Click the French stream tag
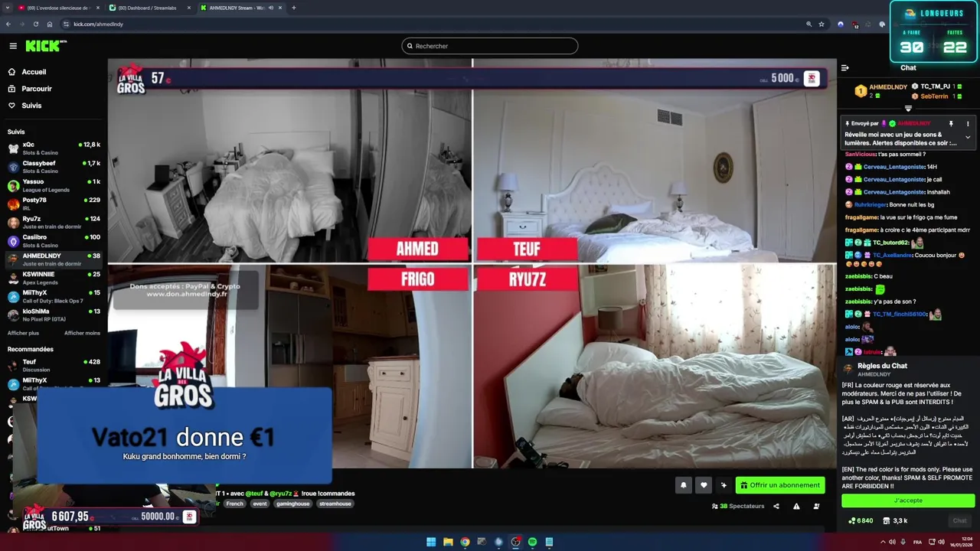980x551 pixels. (x=234, y=504)
